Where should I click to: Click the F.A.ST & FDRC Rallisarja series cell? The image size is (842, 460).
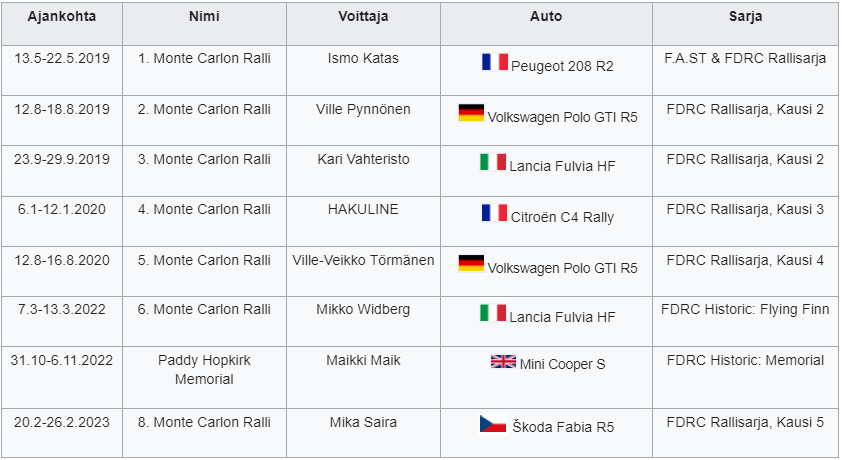point(745,58)
